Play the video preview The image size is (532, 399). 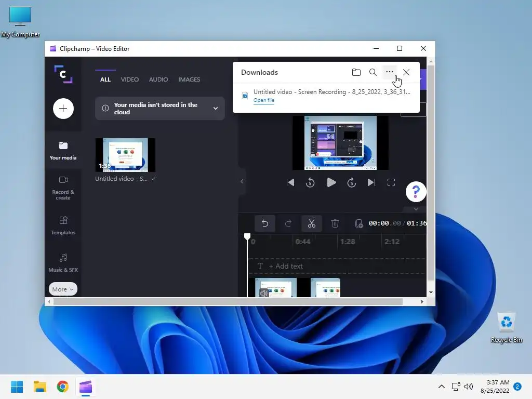coord(331,182)
